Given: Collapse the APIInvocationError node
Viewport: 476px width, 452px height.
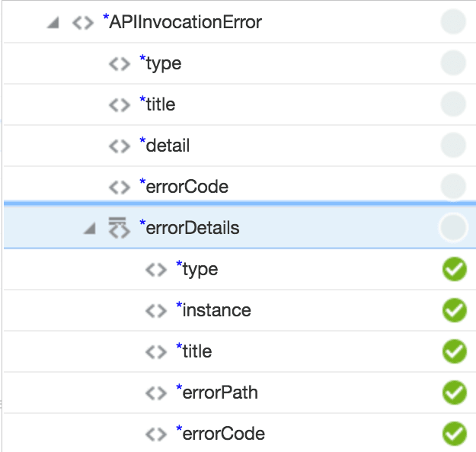Looking at the screenshot, I should point(53,22).
